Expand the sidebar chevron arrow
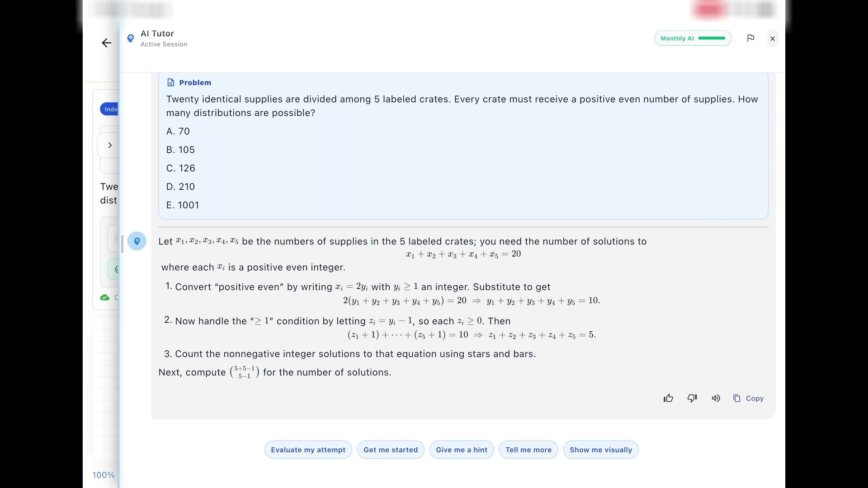The height and width of the screenshot is (488, 868). (x=110, y=145)
